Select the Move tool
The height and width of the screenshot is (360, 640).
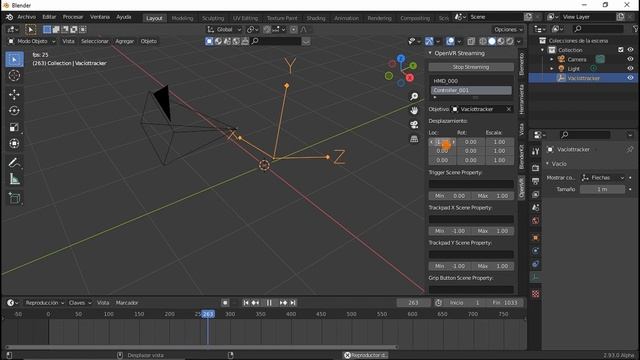14,95
